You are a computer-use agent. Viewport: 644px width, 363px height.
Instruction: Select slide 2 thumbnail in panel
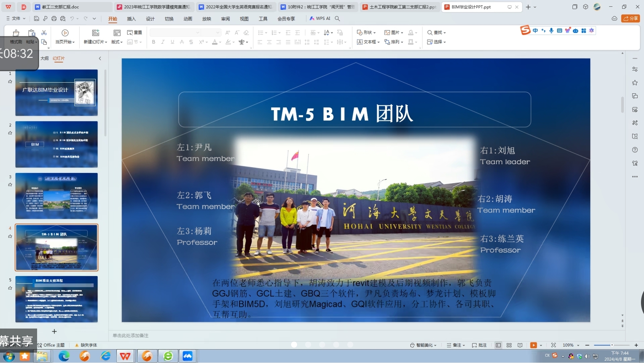point(56,144)
